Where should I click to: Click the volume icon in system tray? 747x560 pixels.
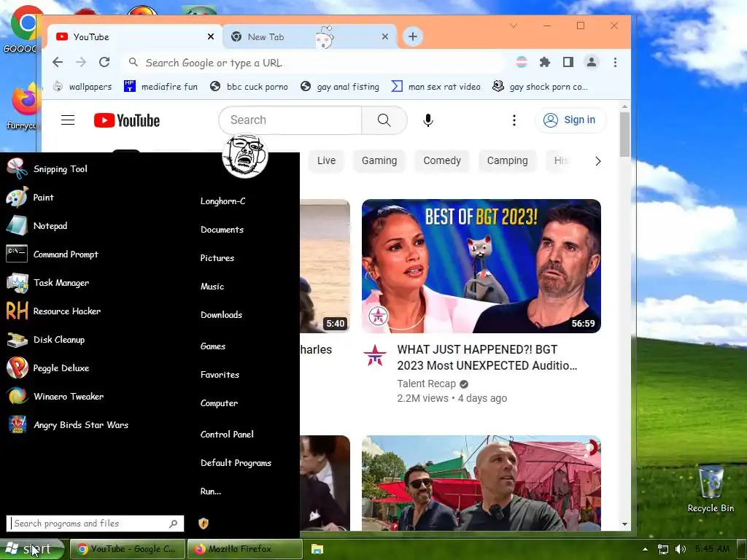[x=681, y=549]
